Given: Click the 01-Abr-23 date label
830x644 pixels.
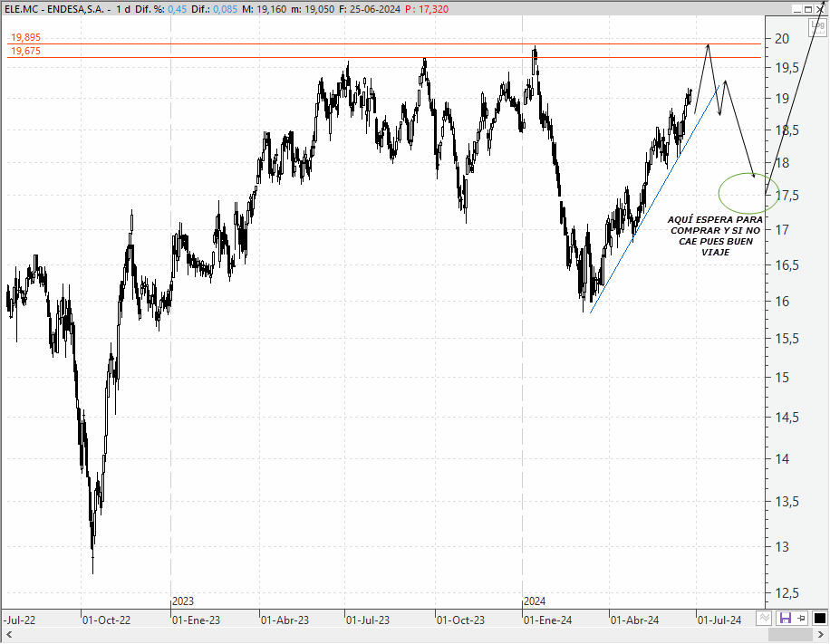Looking at the screenshot, I should 285,620.
